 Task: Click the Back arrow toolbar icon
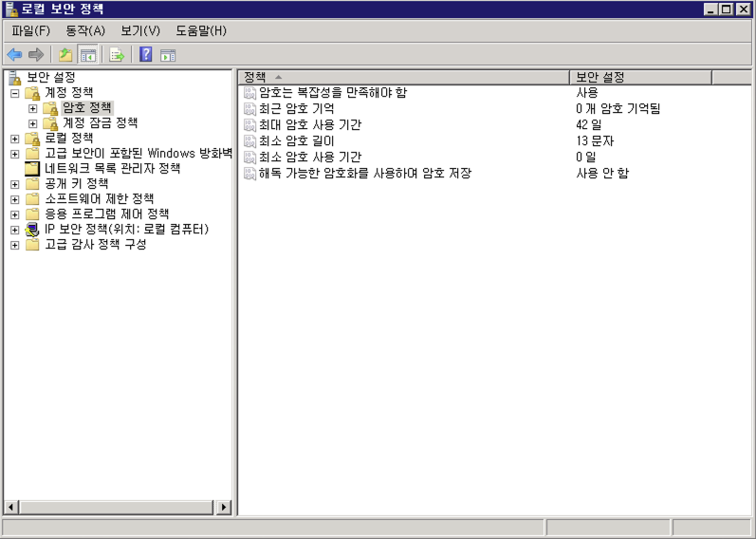14,55
